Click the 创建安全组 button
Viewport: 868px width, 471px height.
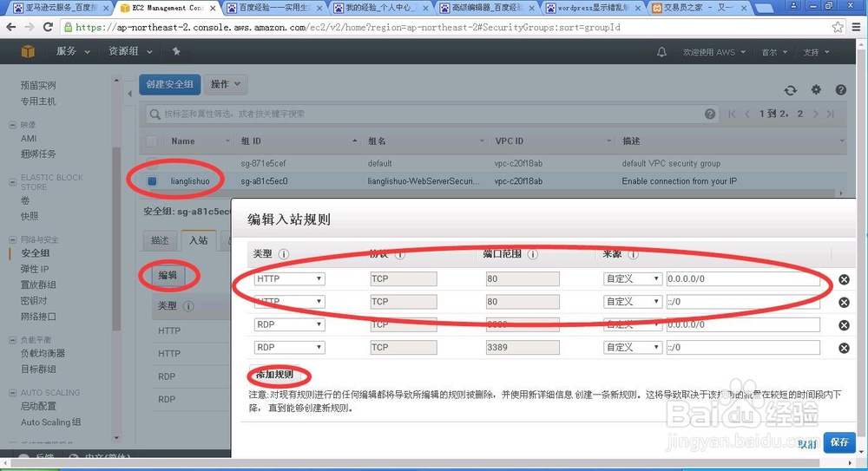[169, 84]
